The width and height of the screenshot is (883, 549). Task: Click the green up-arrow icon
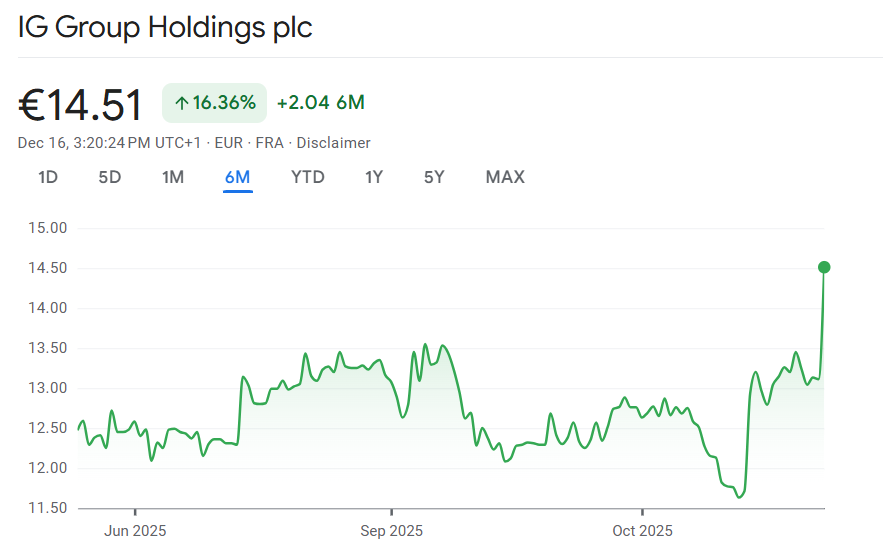click(182, 103)
